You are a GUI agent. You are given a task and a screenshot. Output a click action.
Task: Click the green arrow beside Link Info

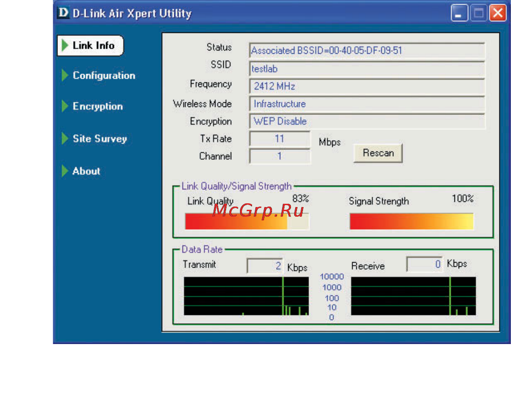point(65,45)
